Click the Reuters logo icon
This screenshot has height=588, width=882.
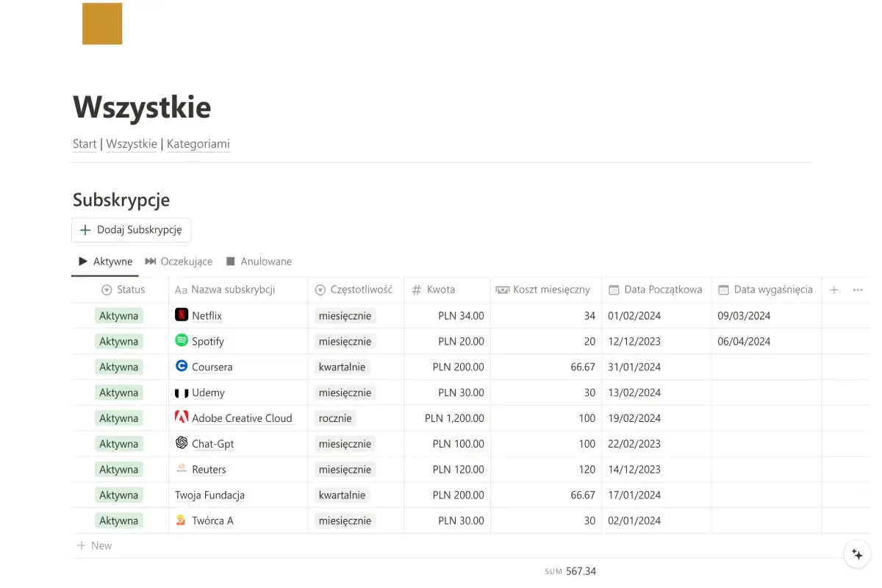pyautogui.click(x=182, y=469)
